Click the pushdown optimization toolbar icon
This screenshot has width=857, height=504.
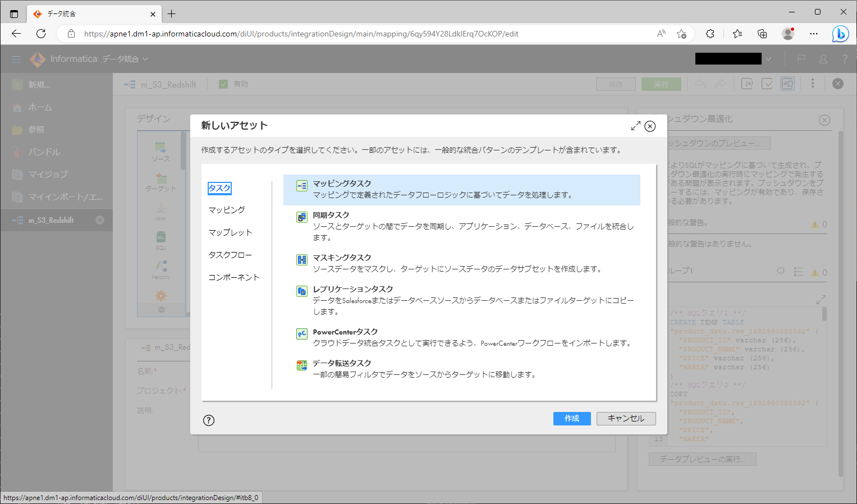point(787,84)
